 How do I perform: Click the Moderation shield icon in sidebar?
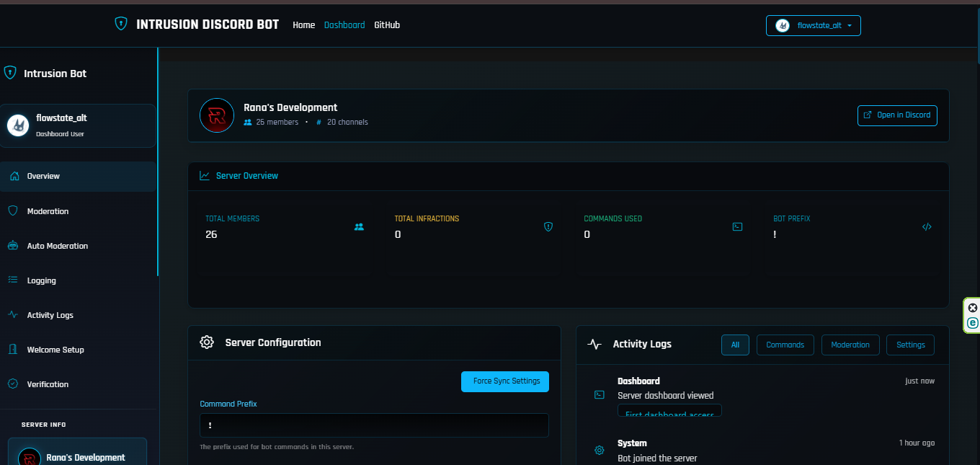[12, 211]
